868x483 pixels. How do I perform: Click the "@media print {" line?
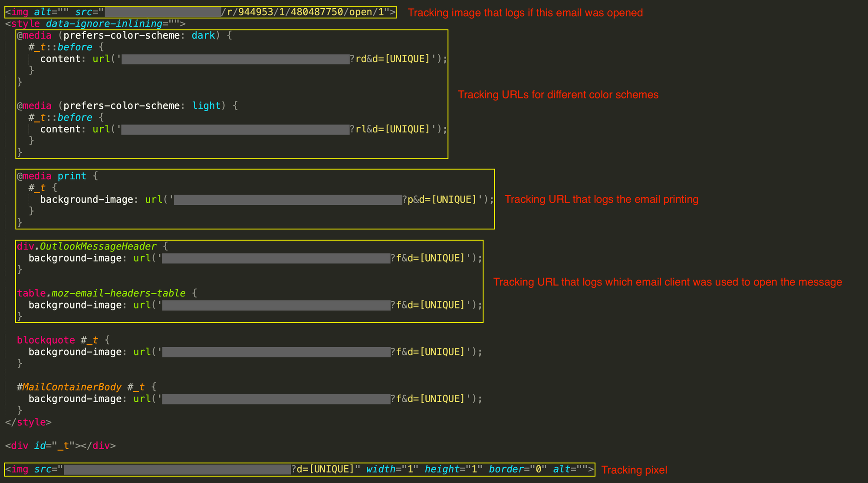(x=57, y=176)
